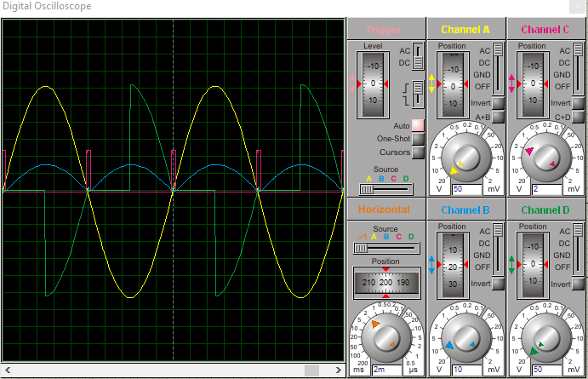
Task: Click Channel C value field showing 2
Action: pos(546,189)
